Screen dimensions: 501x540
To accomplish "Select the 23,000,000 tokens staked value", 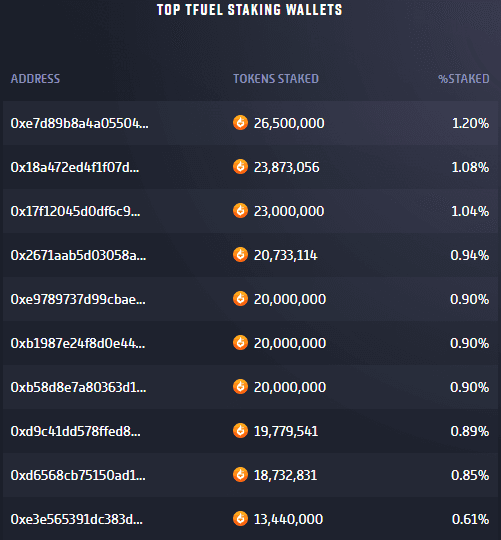I will click(x=289, y=211).
